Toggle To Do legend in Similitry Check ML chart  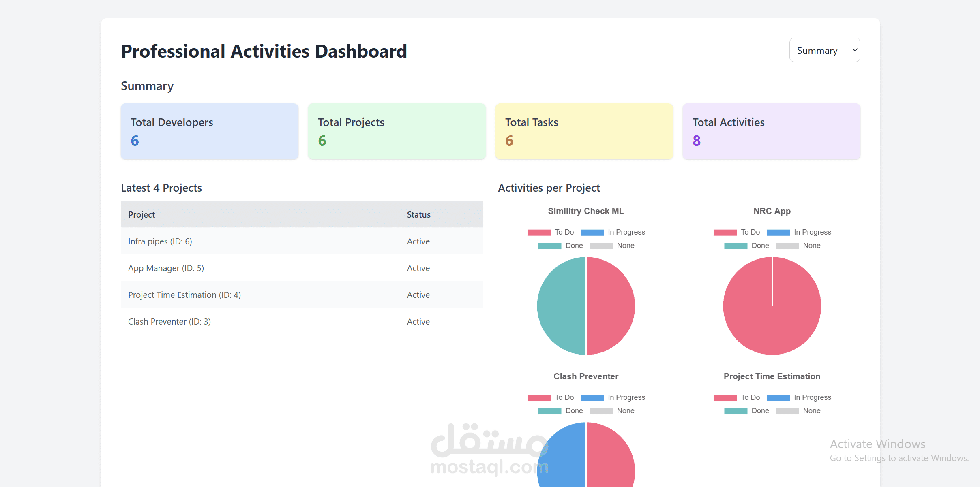point(551,232)
